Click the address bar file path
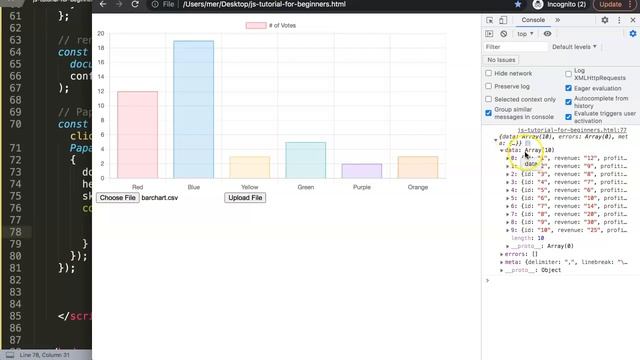 pos(264,4)
